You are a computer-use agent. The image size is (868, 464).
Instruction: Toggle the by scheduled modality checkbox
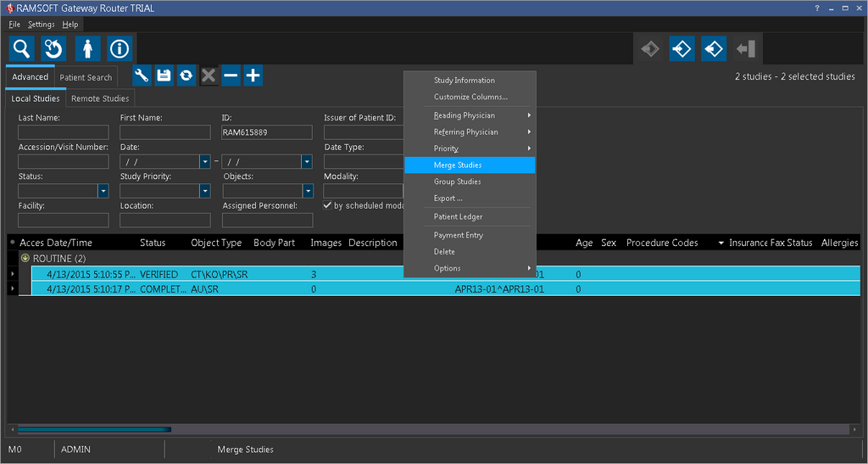click(328, 206)
